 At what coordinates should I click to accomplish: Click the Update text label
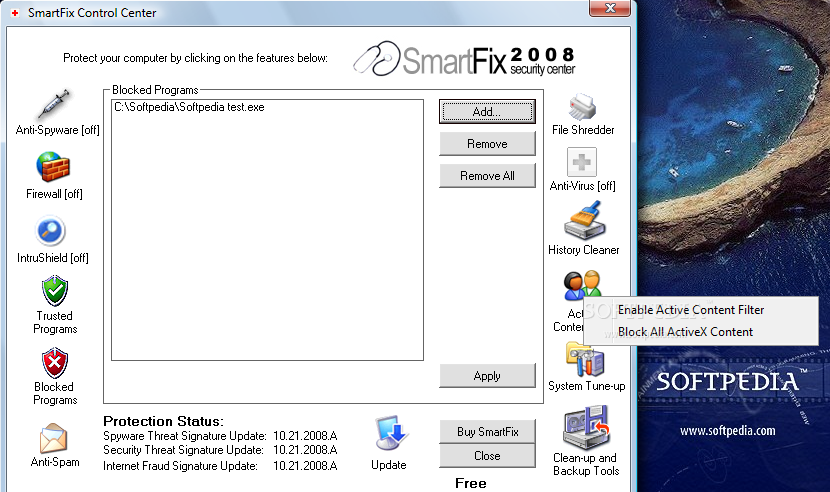coord(389,465)
